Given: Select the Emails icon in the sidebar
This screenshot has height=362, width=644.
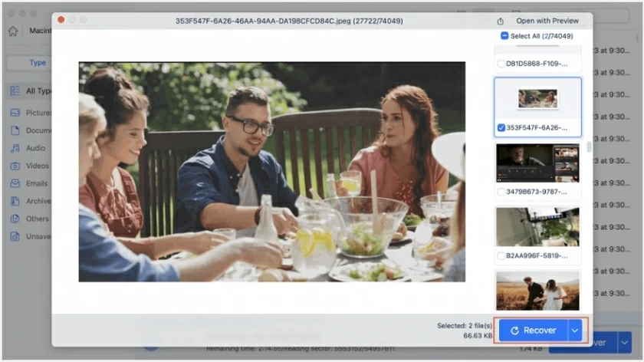Looking at the screenshot, I should point(15,183).
